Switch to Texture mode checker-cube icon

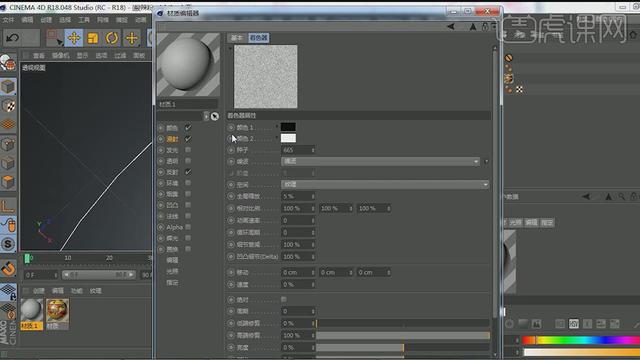click(8, 106)
